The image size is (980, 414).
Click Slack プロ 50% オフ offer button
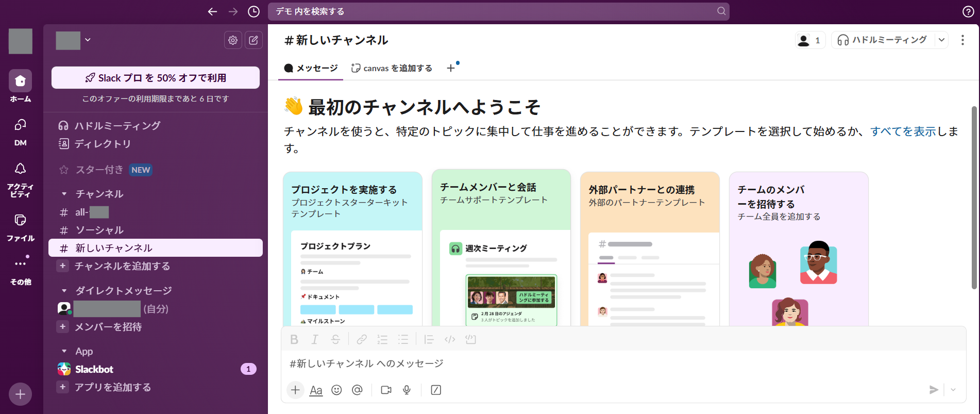point(156,78)
